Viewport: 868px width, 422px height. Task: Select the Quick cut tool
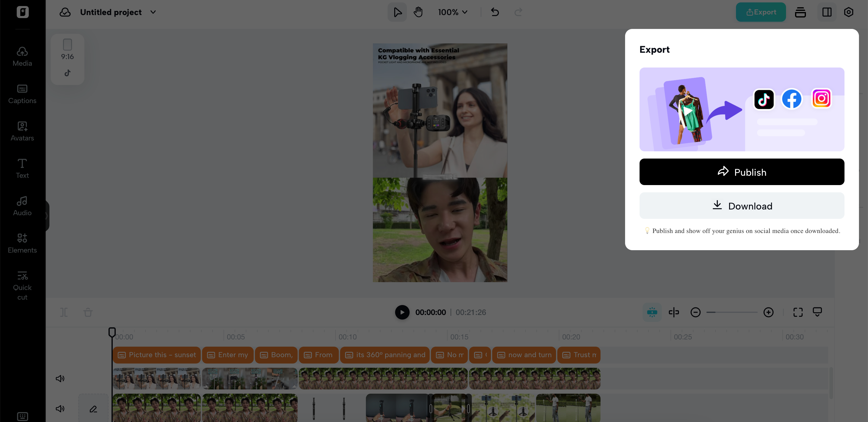(22, 286)
